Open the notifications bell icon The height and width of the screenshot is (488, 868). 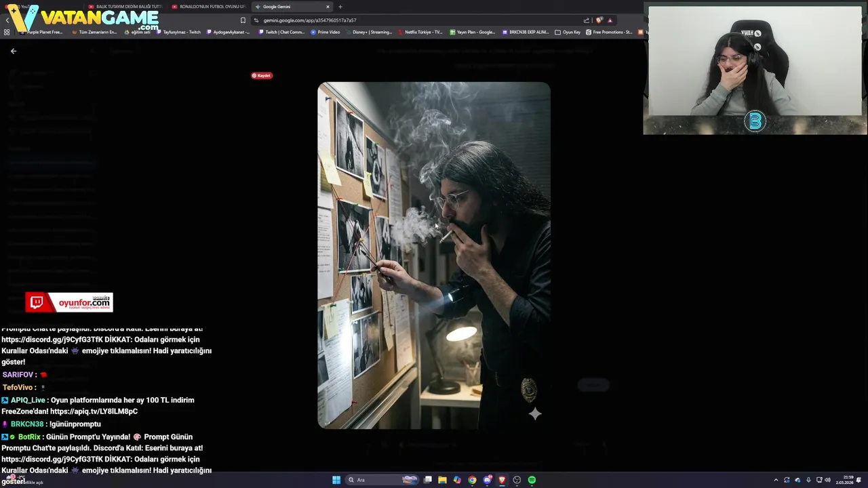859,480
